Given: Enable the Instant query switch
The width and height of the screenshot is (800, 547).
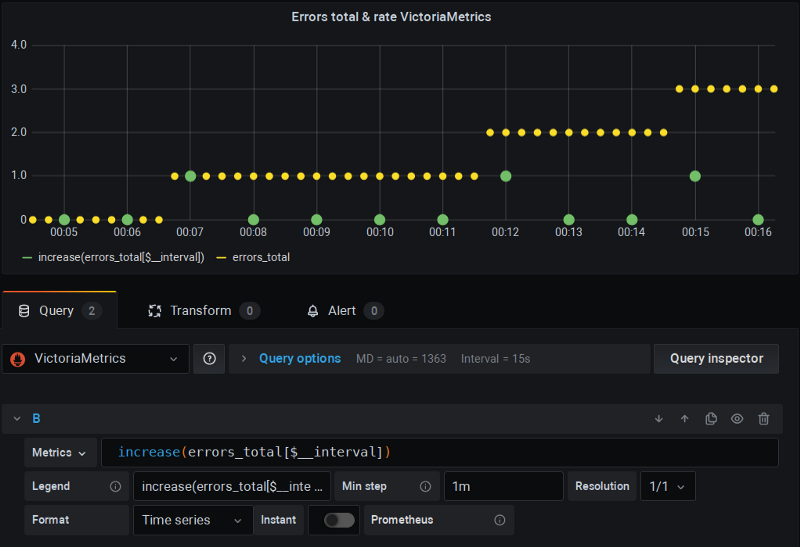Looking at the screenshot, I should click(339, 520).
